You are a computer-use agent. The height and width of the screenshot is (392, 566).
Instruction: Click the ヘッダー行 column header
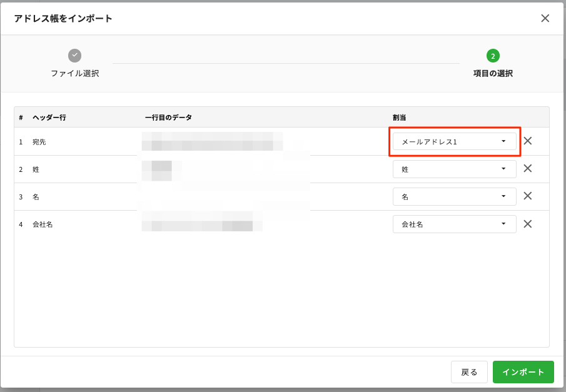click(x=49, y=118)
